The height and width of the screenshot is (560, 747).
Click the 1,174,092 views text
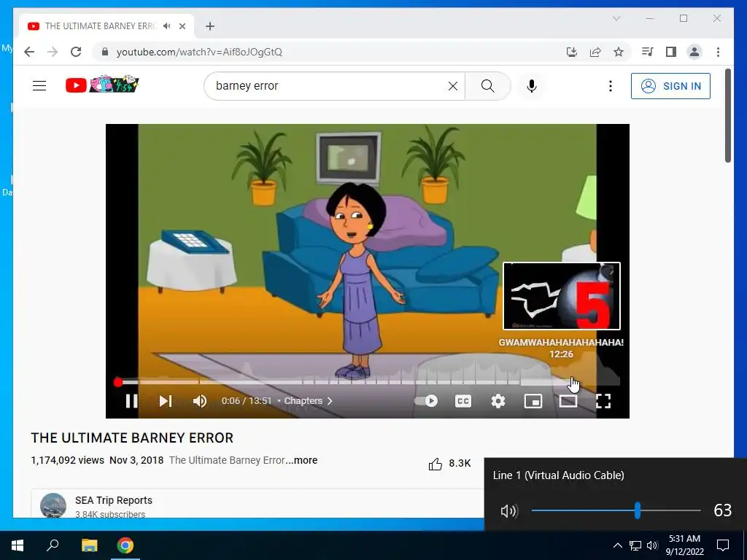point(68,460)
